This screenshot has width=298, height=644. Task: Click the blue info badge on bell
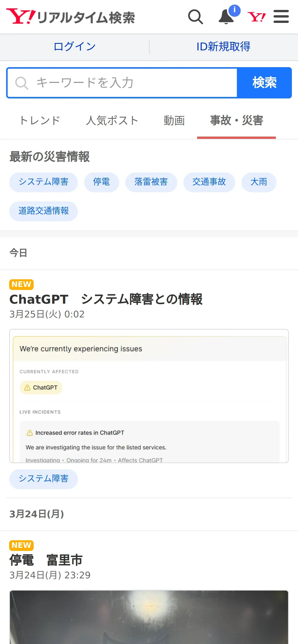[x=235, y=10]
